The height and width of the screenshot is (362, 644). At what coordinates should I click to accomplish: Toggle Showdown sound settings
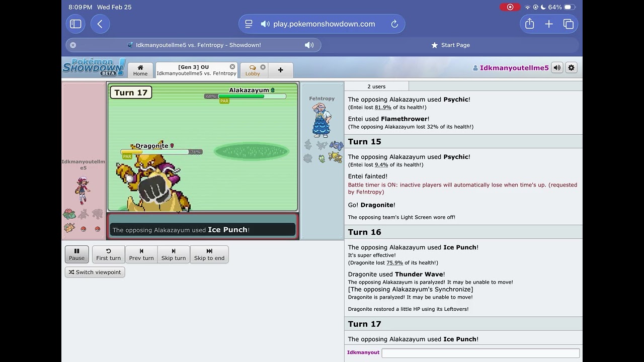point(557,67)
